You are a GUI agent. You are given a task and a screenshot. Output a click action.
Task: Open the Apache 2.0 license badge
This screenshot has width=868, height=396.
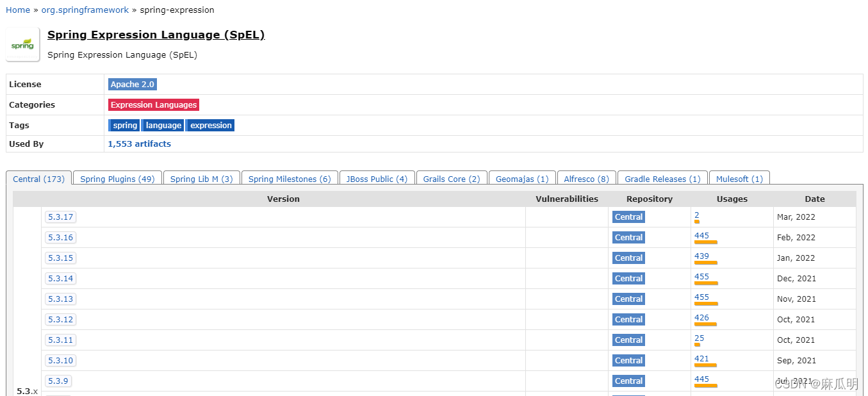132,84
